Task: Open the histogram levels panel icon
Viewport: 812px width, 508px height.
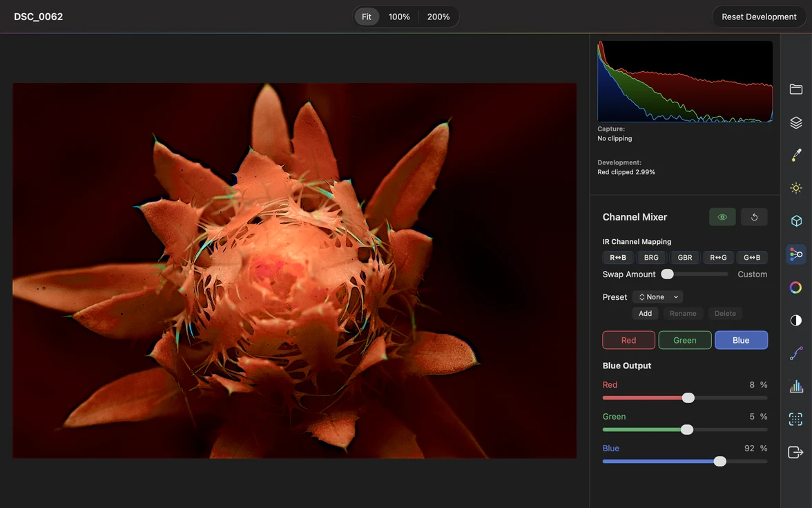Action: (796, 386)
